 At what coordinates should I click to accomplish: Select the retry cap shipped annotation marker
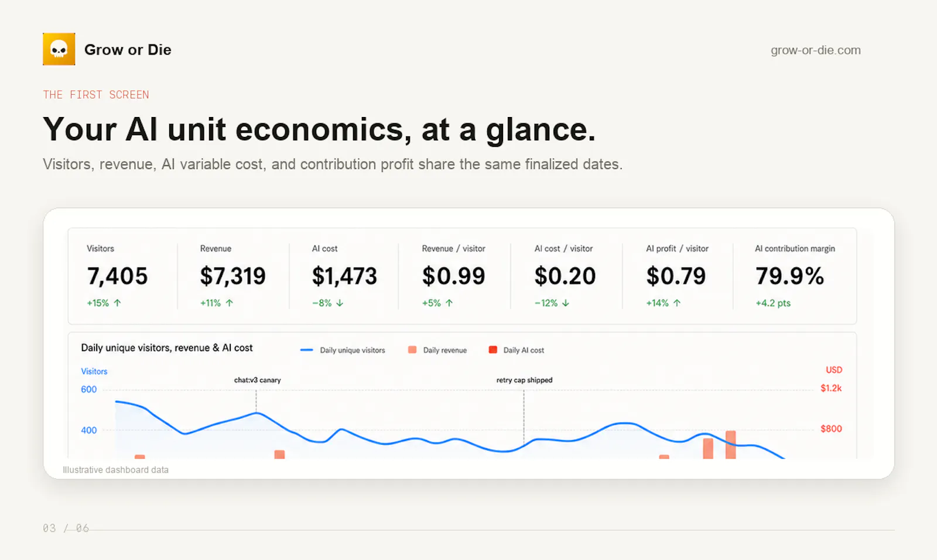coord(524,380)
